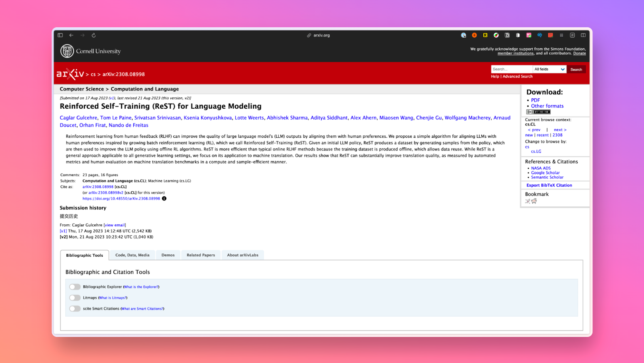The width and height of the screenshot is (644, 363).
Task: Open the Code, Data, Media tab
Action: click(x=132, y=255)
